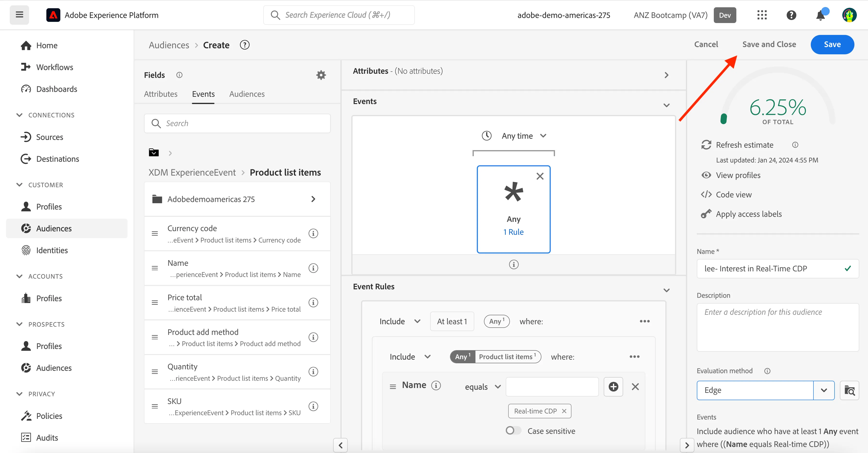
Task: Open the notifications bell
Action: pyautogui.click(x=820, y=15)
